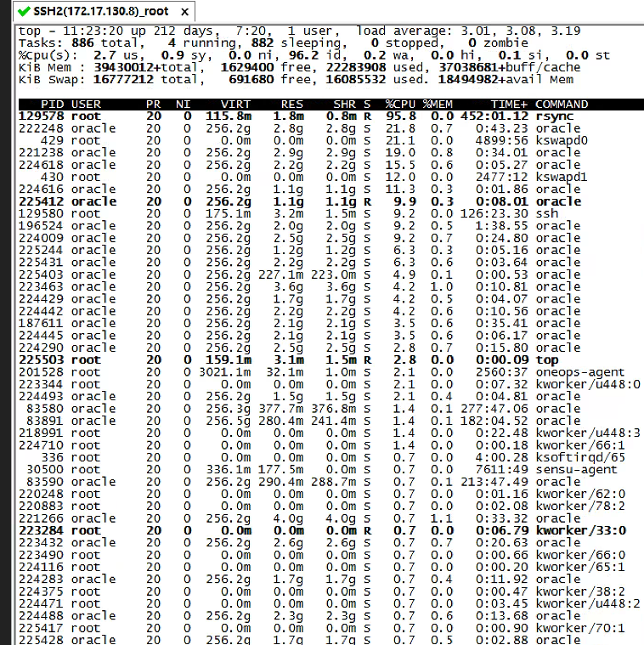
Task: Click the %CPU column header
Action: tap(400, 105)
